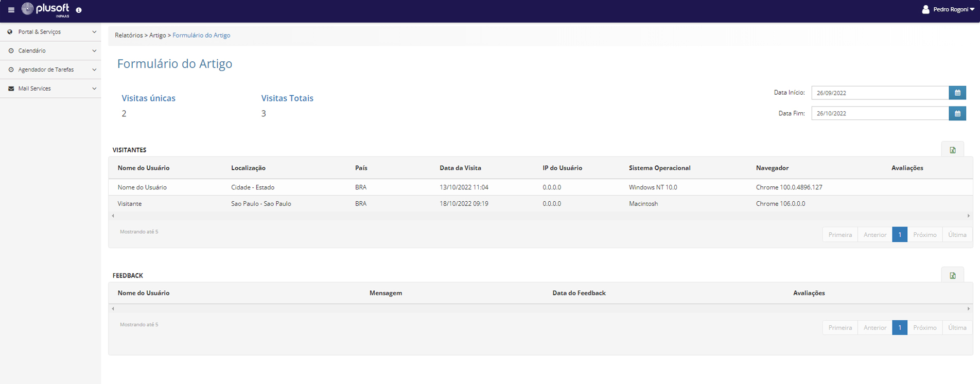Click Agendador de Tarefas clock icon
Image resolution: width=980 pixels, height=384 pixels.
(11, 69)
